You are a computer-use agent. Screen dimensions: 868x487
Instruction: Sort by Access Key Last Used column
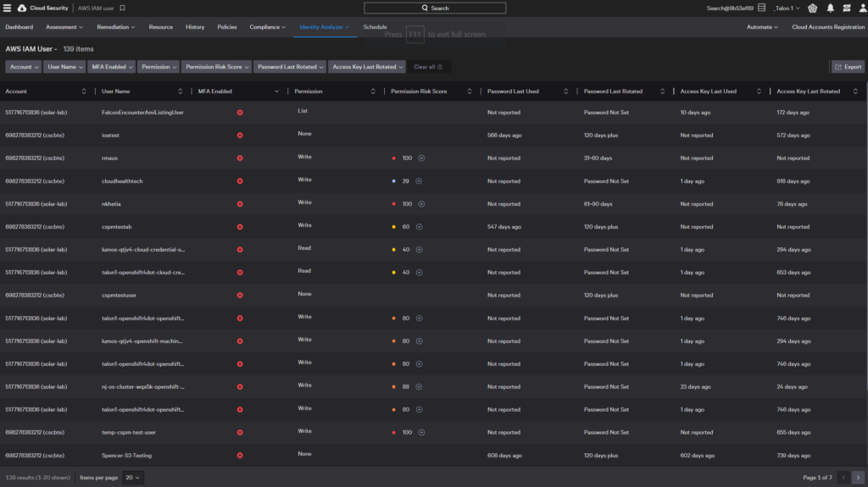[x=759, y=91]
